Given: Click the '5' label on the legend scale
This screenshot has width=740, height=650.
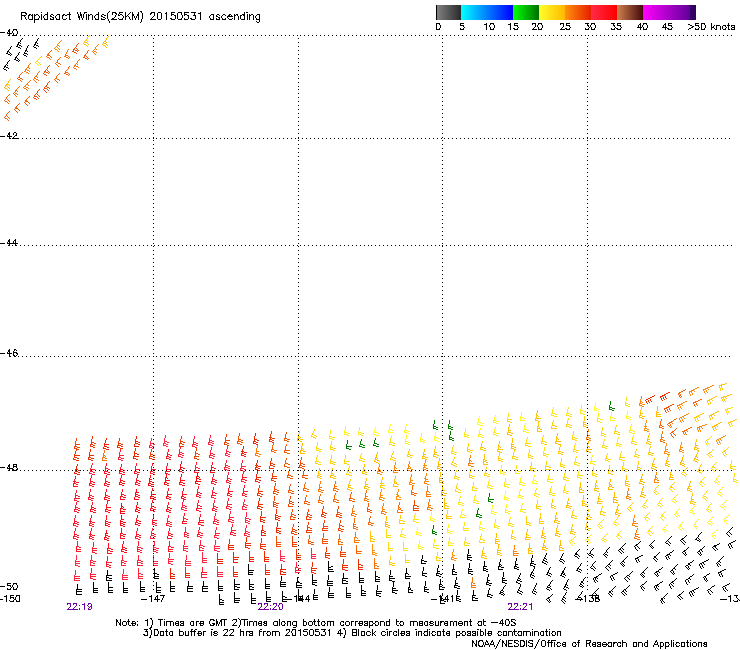Looking at the screenshot, I should [462, 27].
